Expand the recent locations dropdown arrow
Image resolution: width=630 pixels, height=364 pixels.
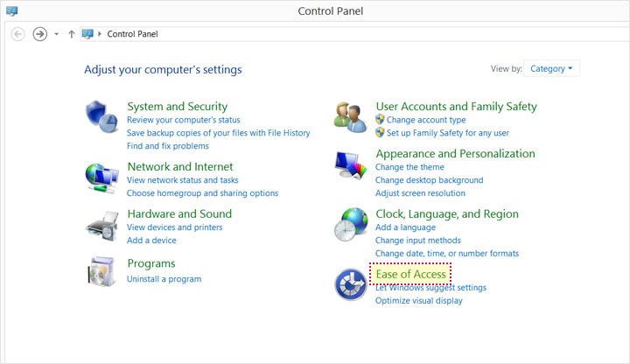pos(56,34)
